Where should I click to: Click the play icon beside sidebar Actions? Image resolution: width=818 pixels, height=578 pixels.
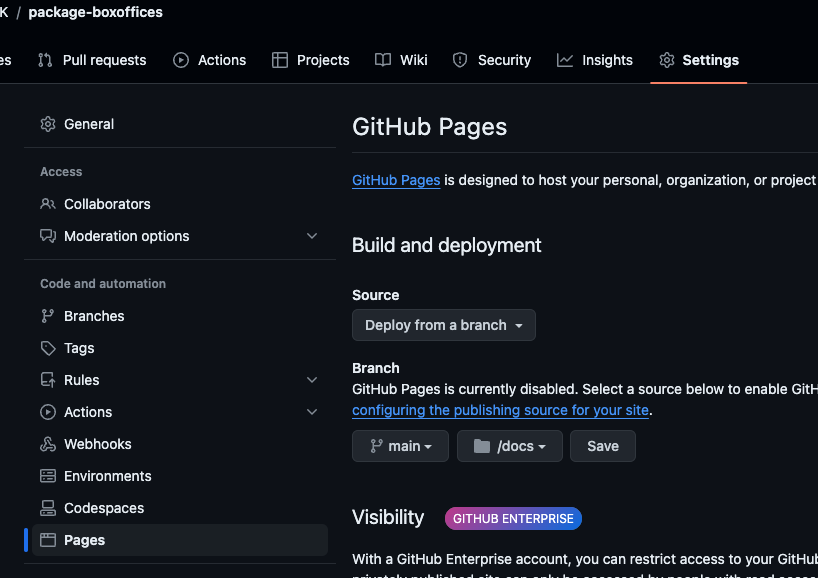point(48,412)
